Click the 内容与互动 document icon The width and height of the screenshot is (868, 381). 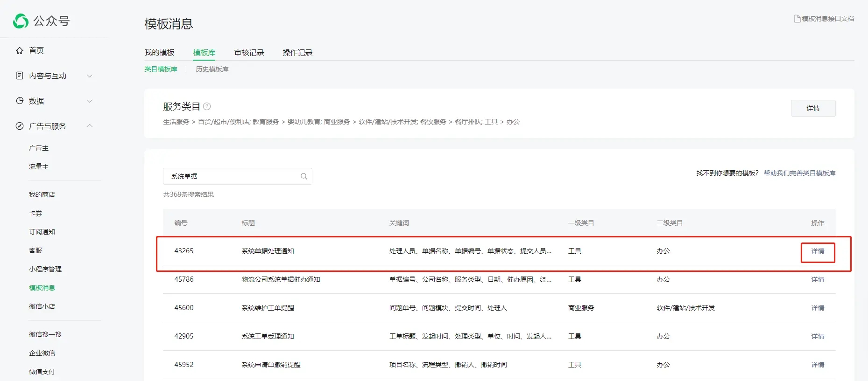point(20,76)
